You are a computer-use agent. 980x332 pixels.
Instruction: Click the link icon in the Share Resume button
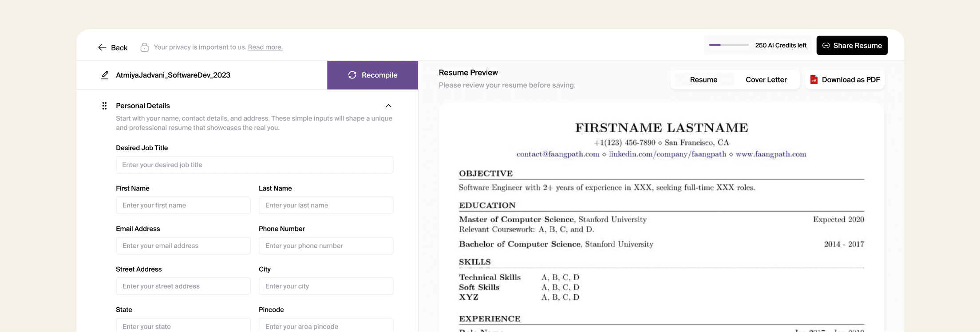coord(826,46)
